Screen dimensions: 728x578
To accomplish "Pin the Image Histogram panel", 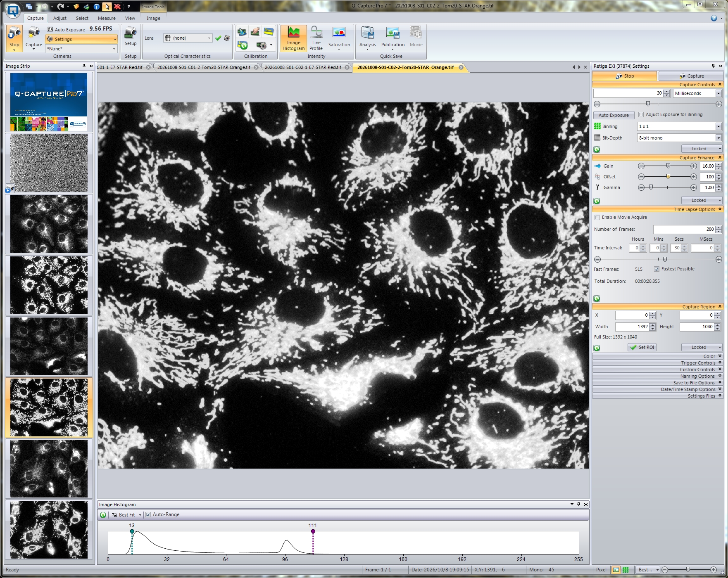I will coord(579,504).
